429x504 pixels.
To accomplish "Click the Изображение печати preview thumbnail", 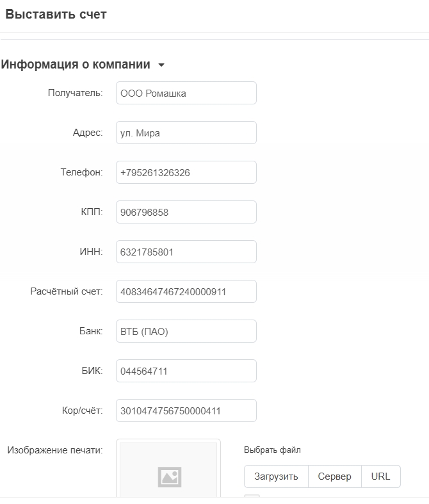I will point(168,469).
